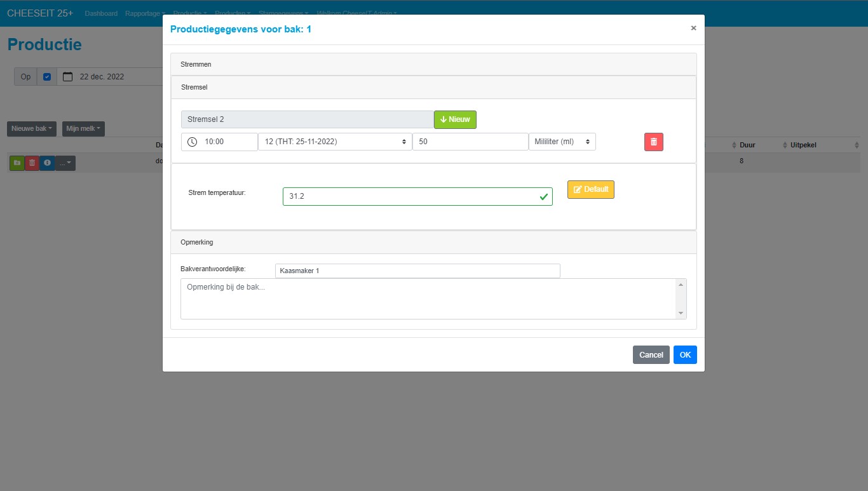This screenshot has width=868, height=491.
Task: Open the Dashboard menu item
Action: (x=101, y=13)
